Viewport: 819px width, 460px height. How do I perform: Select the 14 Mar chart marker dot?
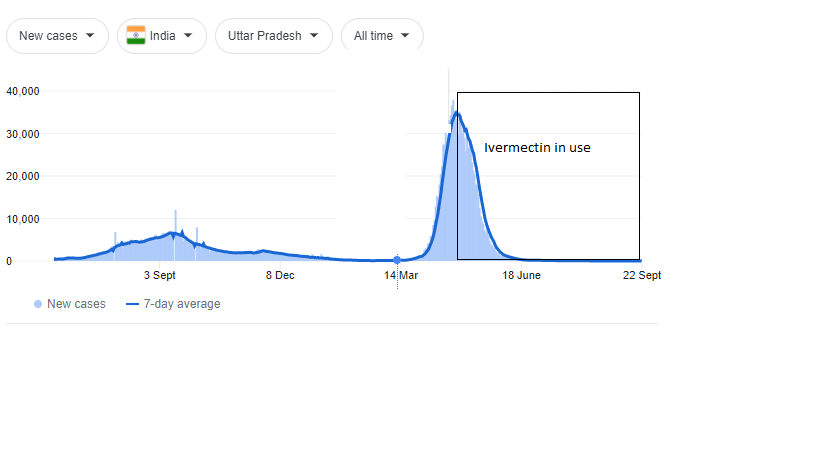[397, 260]
